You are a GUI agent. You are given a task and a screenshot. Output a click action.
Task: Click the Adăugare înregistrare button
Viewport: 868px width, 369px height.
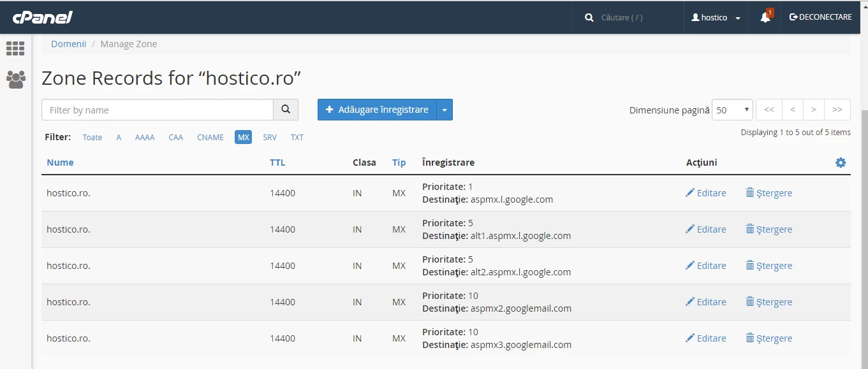(x=376, y=109)
